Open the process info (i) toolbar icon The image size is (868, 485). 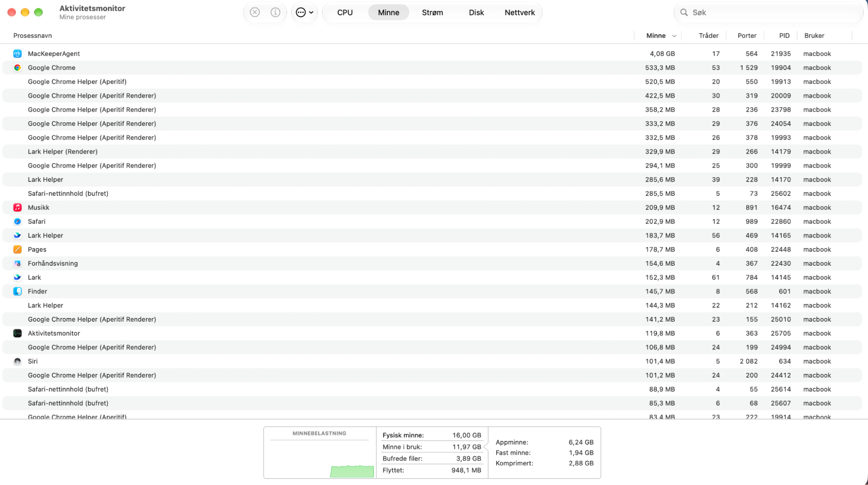[x=275, y=12]
